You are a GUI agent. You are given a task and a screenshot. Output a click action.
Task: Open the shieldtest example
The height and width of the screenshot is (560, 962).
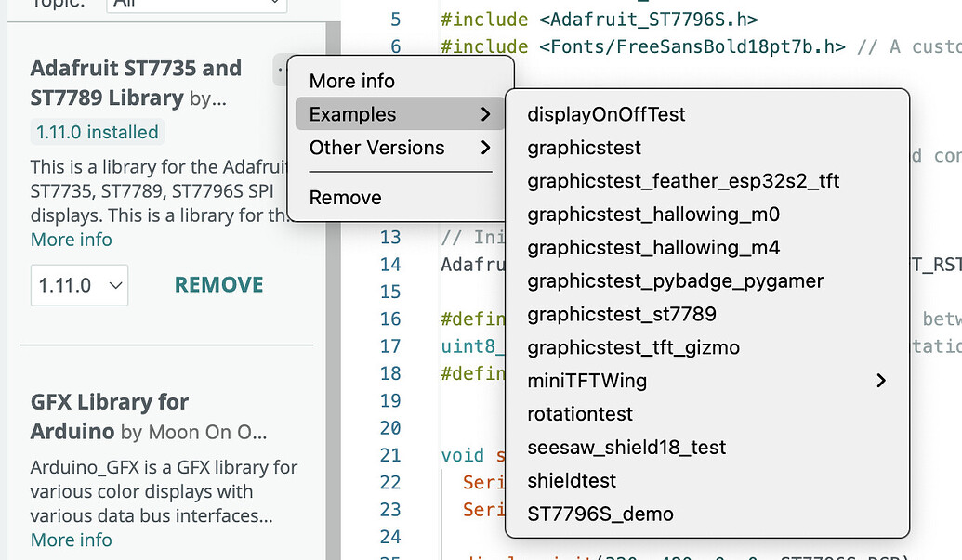coord(572,481)
